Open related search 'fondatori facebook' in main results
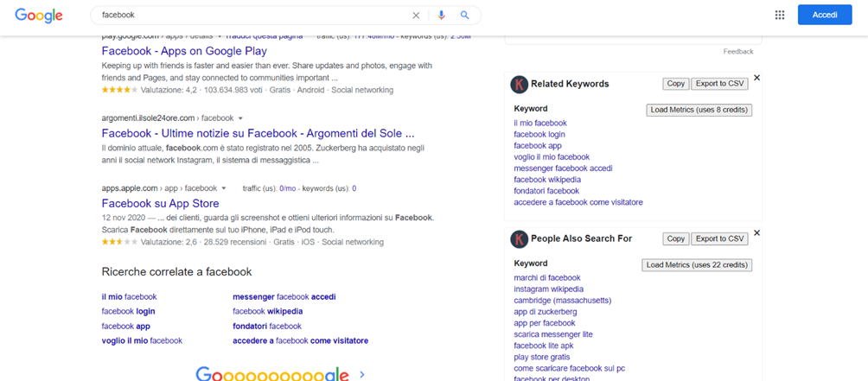The width and height of the screenshot is (868, 381). 267,327
